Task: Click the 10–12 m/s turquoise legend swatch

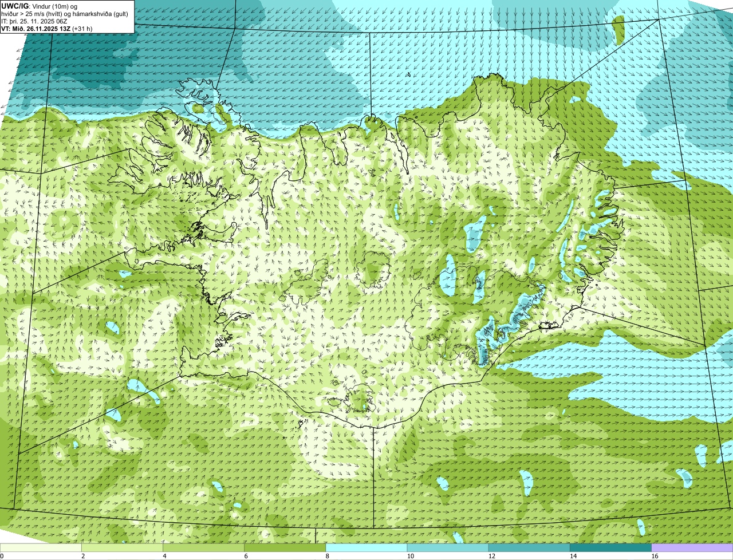Action: (x=448, y=547)
